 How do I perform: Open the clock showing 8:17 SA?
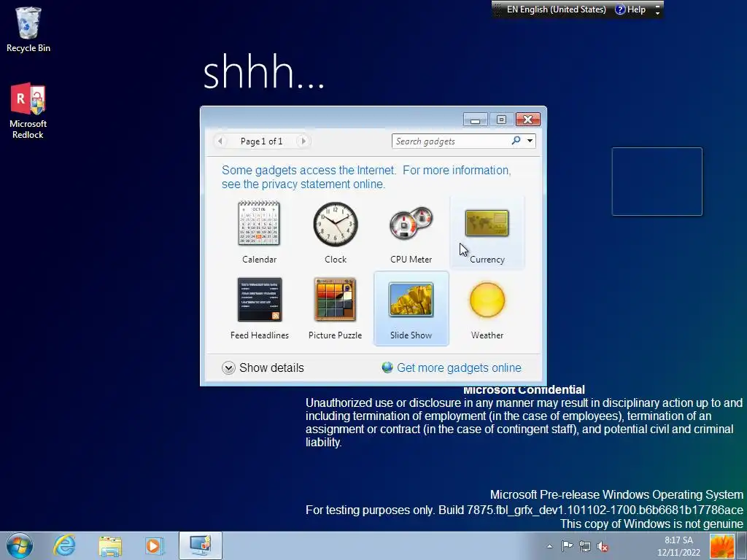tap(679, 546)
